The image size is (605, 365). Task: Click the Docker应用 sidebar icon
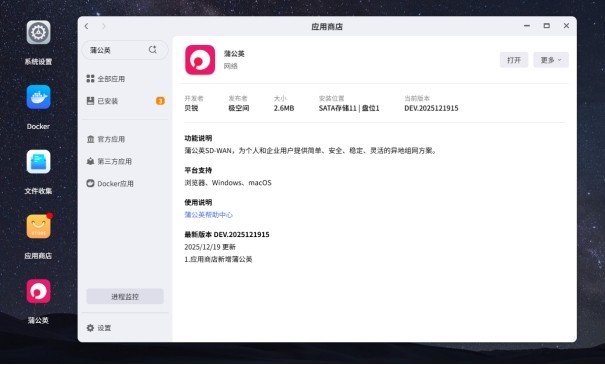(x=90, y=184)
